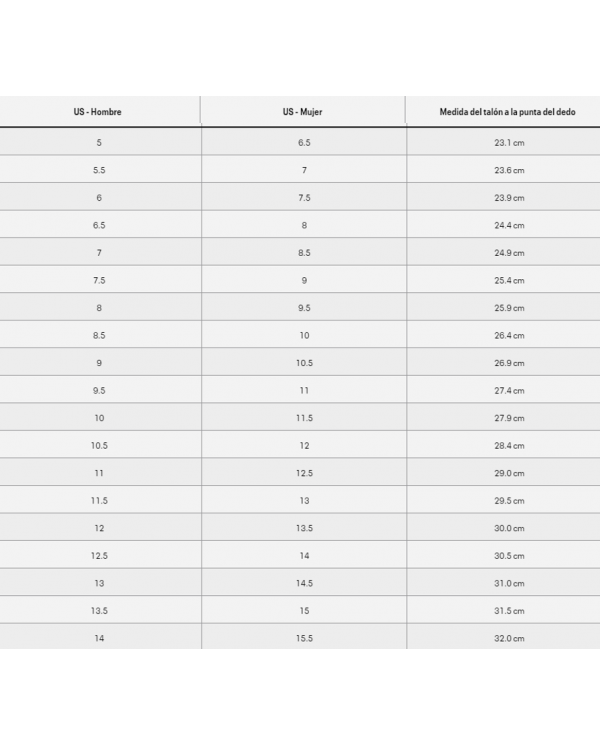Select women's size 7.5 cell
The image size is (600, 745).
pyautogui.click(x=304, y=197)
